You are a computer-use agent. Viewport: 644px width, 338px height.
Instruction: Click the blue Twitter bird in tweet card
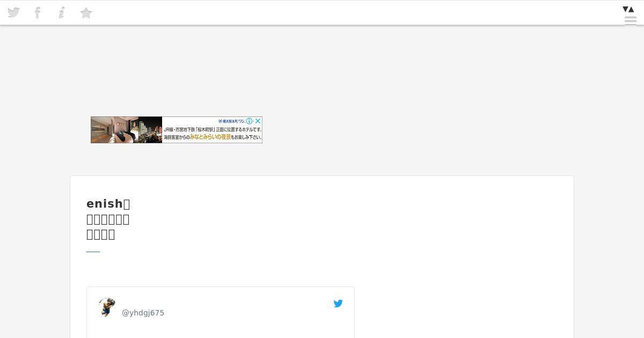point(338,304)
